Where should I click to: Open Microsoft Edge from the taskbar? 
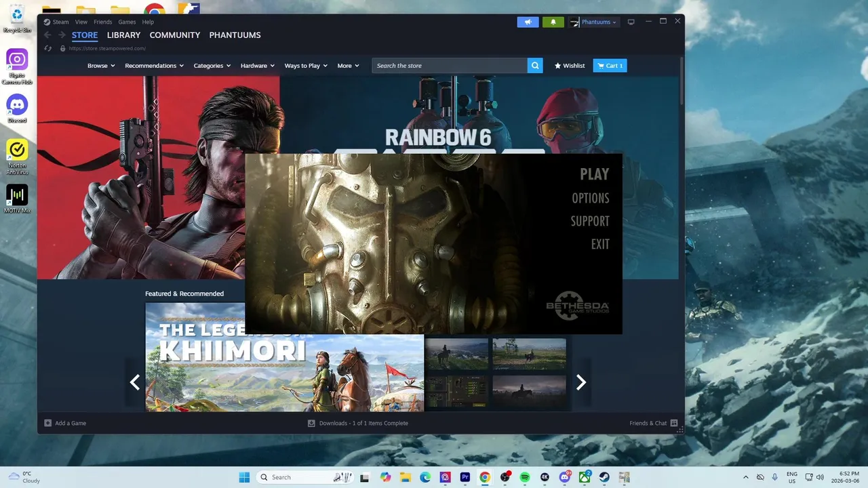[x=425, y=477]
